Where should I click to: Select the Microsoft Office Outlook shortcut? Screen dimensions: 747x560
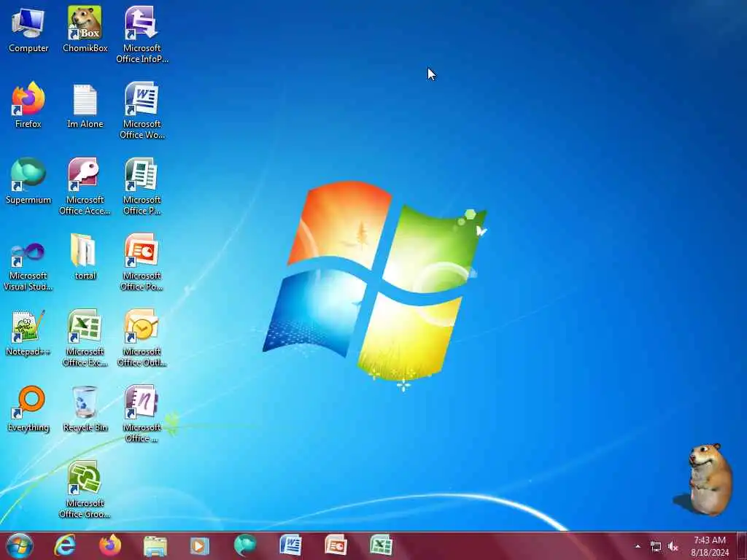pos(142,338)
